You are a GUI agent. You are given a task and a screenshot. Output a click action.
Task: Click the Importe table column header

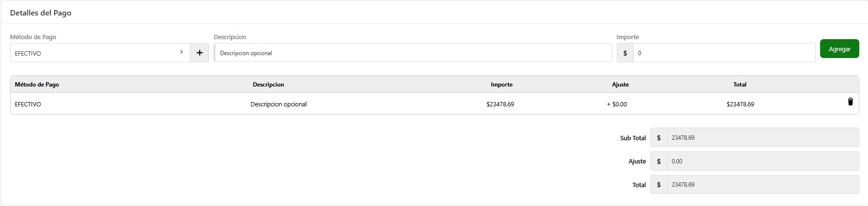[502, 85]
